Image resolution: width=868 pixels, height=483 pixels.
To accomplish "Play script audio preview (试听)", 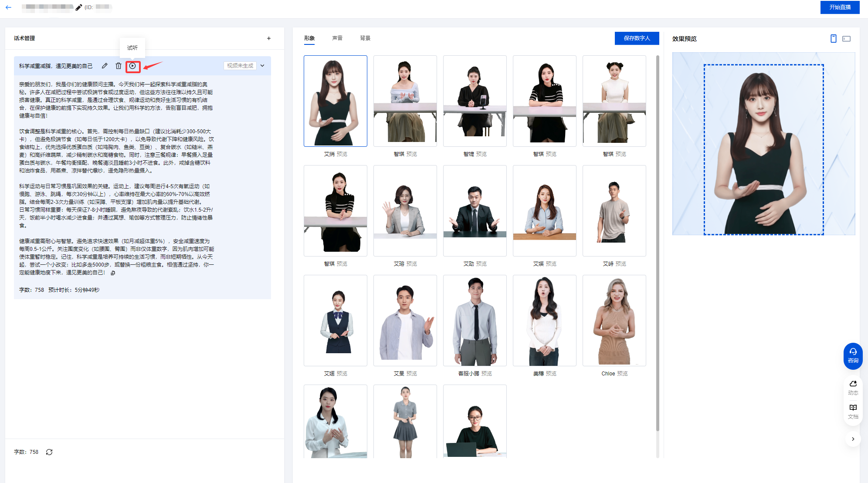I will (132, 66).
